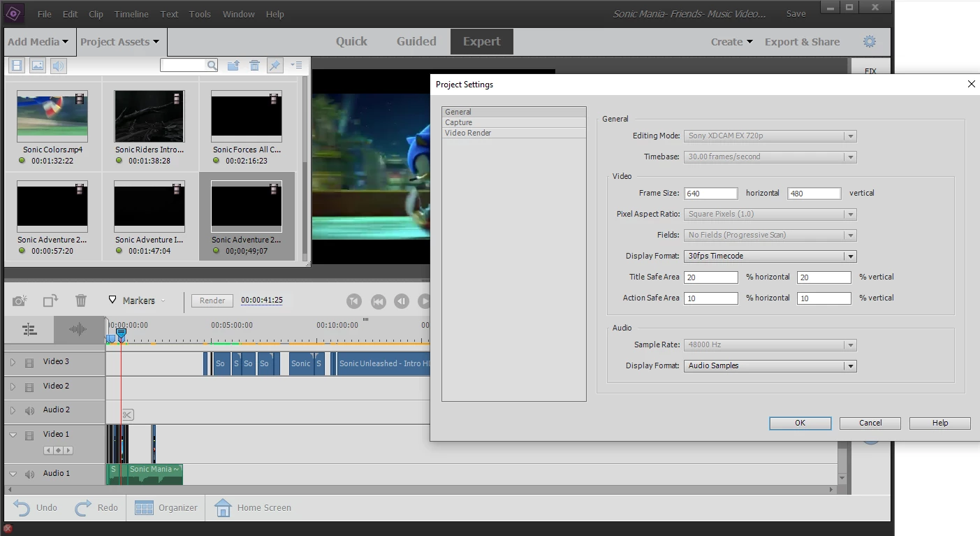
Task: Open the Add Media dropdown
Action: pos(38,41)
